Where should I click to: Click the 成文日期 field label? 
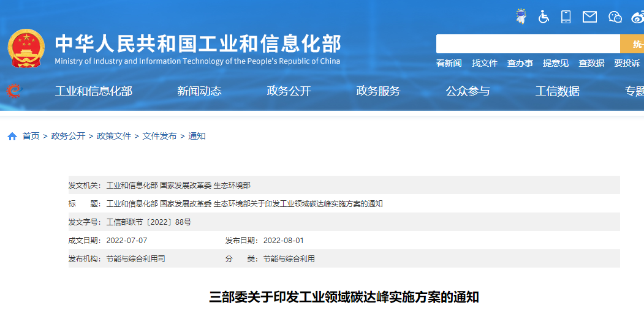(x=85, y=241)
